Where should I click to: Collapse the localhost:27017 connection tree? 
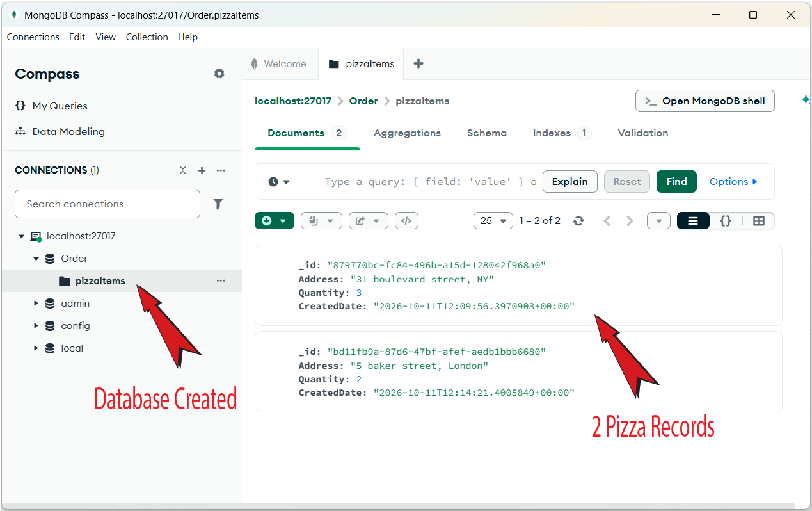pos(21,236)
